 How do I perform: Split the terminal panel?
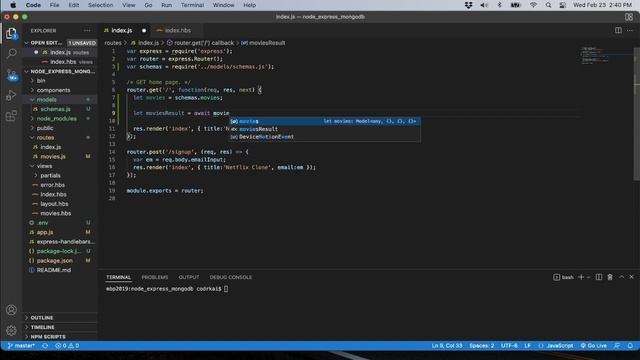(598, 277)
